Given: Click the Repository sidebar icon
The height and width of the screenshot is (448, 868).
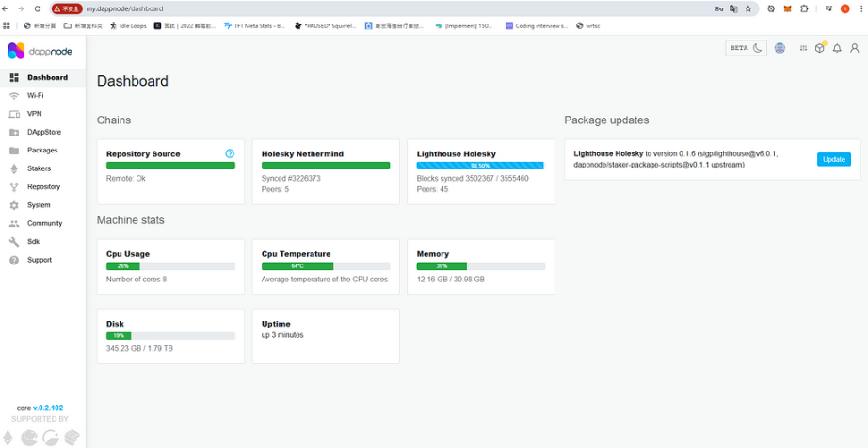Looking at the screenshot, I should [x=14, y=187].
